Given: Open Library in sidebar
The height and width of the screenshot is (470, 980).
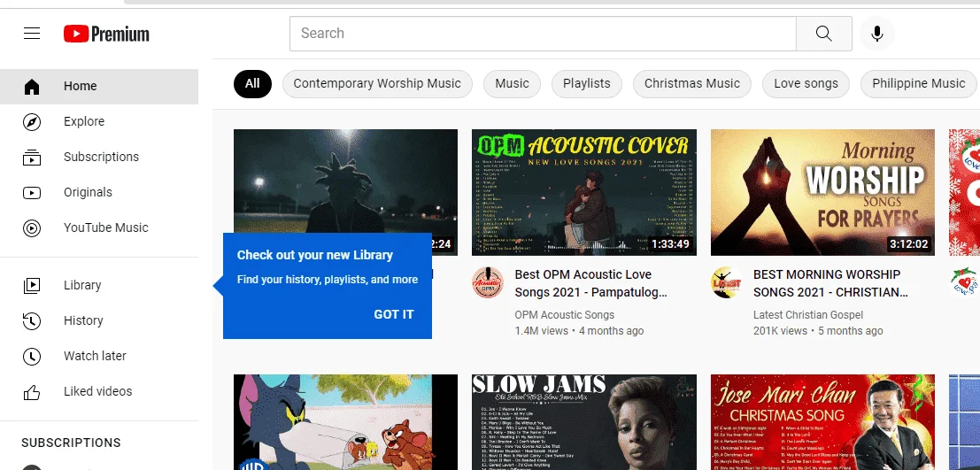Looking at the screenshot, I should 99,286.
